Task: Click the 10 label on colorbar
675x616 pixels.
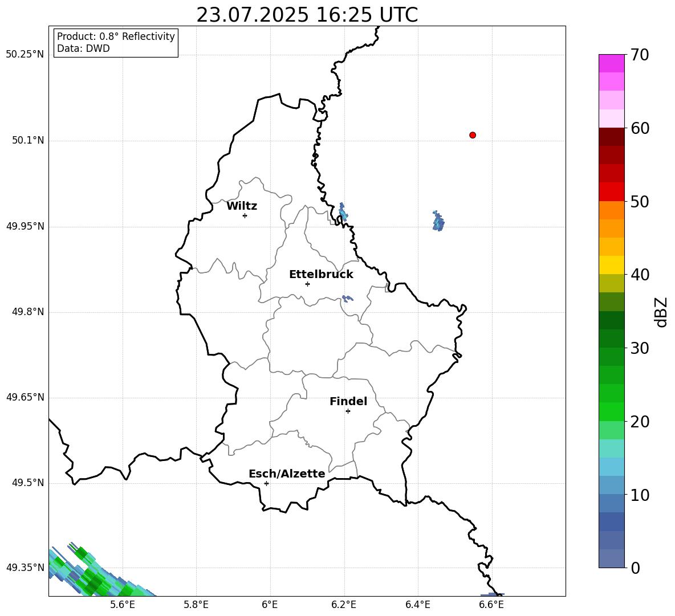Action: [x=640, y=495]
